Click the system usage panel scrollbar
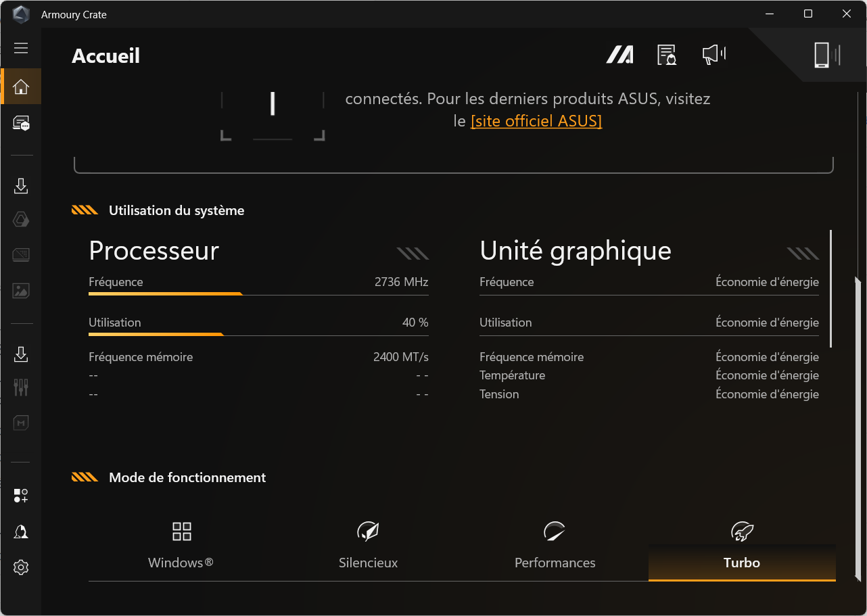The width and height of the screenshot is (867, 616). point(831,289)
